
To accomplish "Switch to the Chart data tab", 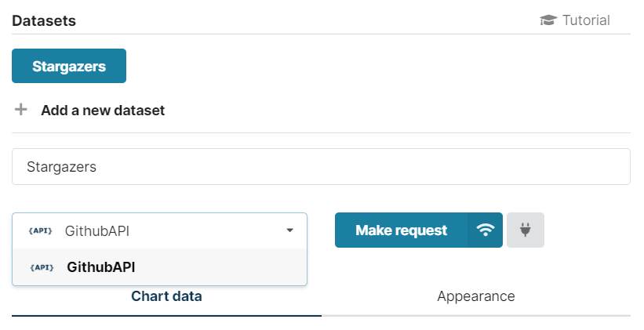I will point(166,296).
